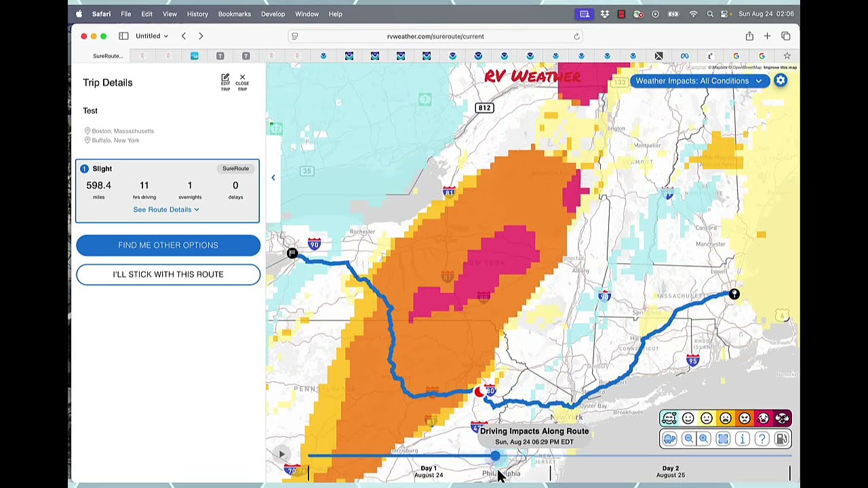Click the fuel pump icon
This screenshot has width=868, height=488.
[781, 439]
